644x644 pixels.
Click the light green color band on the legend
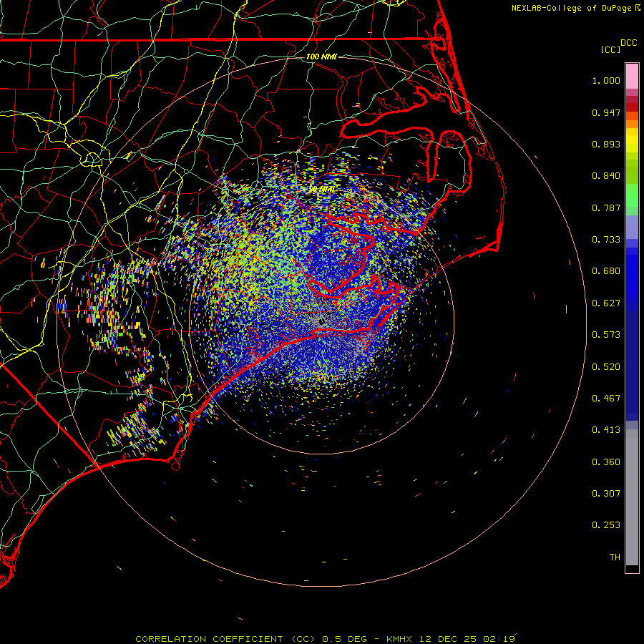pyautogui.click(x=632, y=195)
